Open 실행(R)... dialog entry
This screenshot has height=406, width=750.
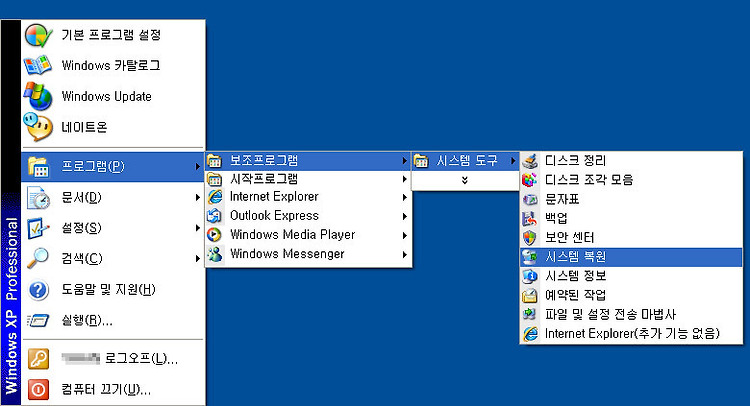[x=113, y=320]
